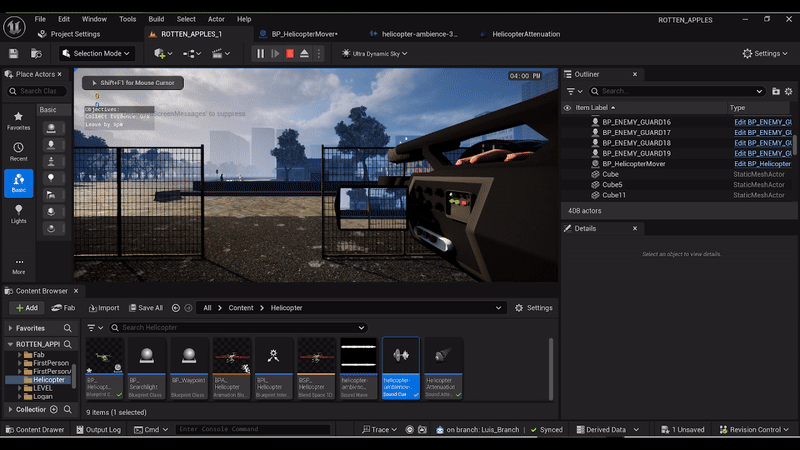Create new folder icon in Outliner

pyautogui.click(x=776, y=91)
